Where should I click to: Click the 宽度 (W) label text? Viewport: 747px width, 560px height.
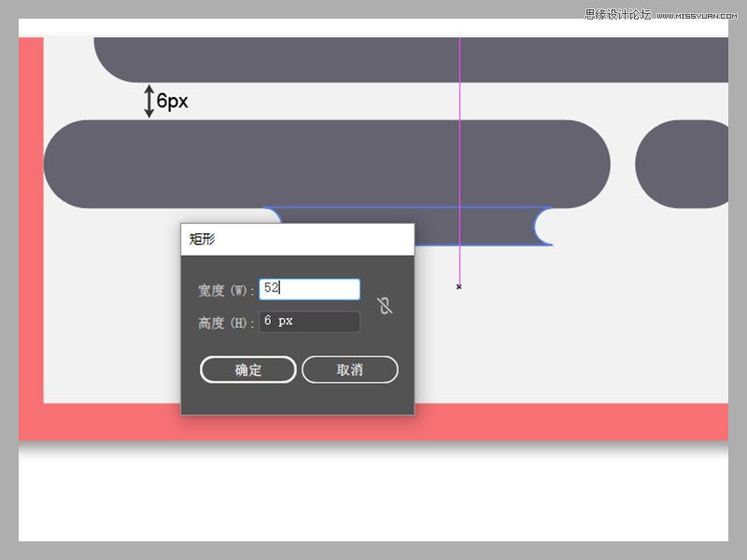226,290
